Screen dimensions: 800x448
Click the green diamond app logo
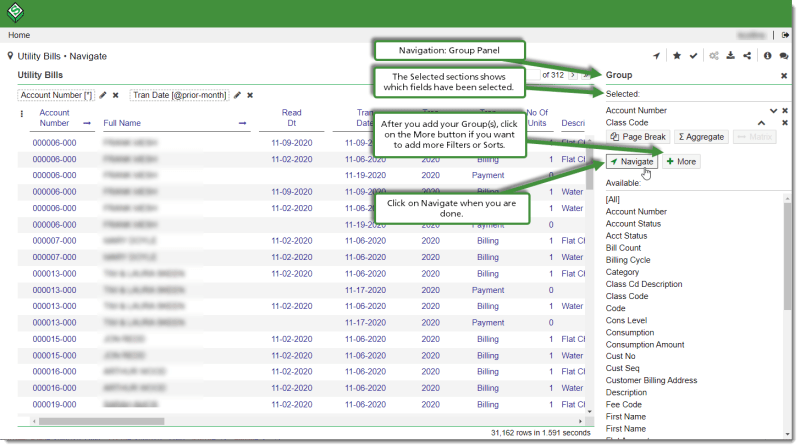click(15, 12)
